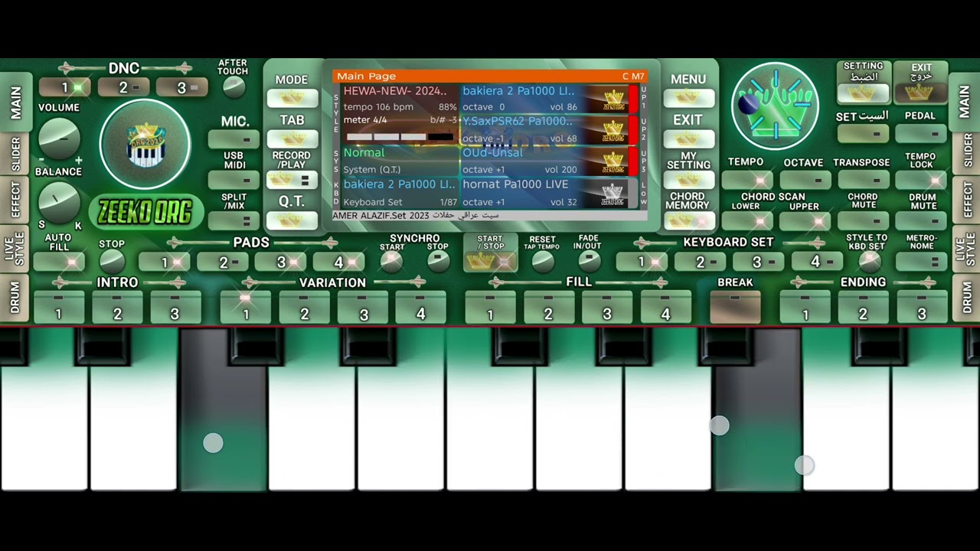This screenshot has width=980, height=551.
Task: Open the MENU crown button
Action: [x=688, y=98]
